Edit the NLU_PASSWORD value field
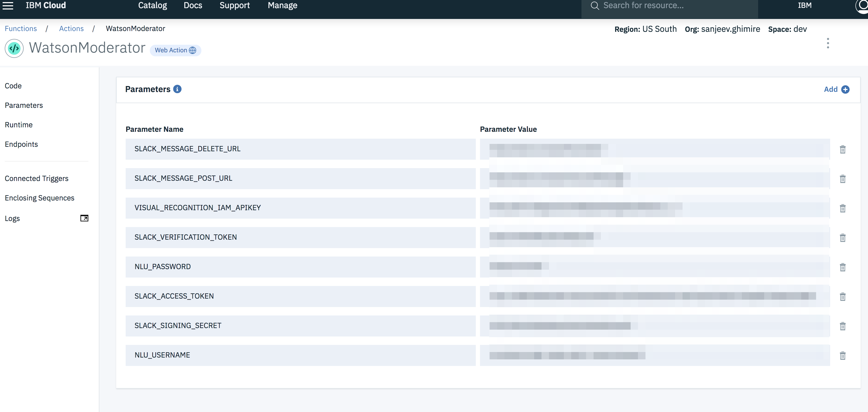The image size is (868, 412). point(655,267)
